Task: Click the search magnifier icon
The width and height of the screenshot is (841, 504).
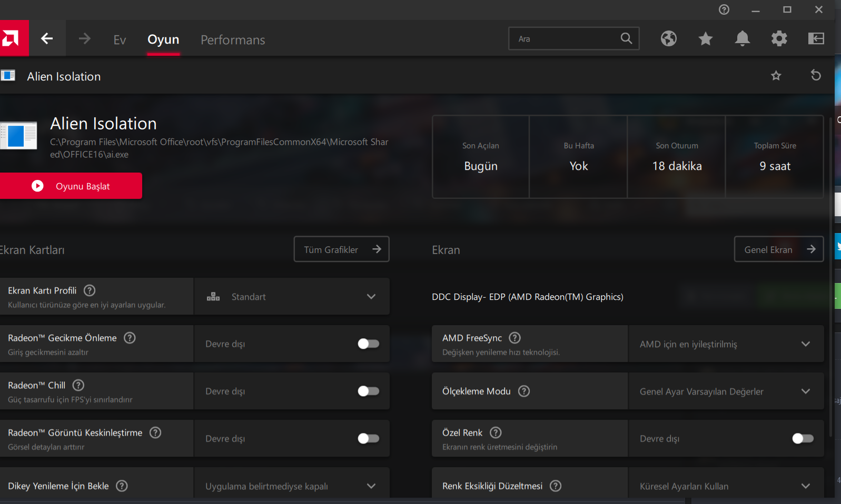Action: tap(626, 38)
